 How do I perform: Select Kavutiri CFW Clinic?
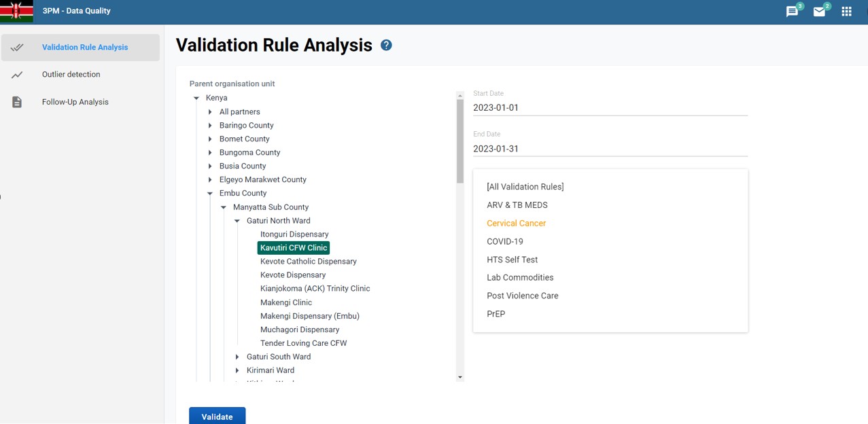(x=294, y=248)
